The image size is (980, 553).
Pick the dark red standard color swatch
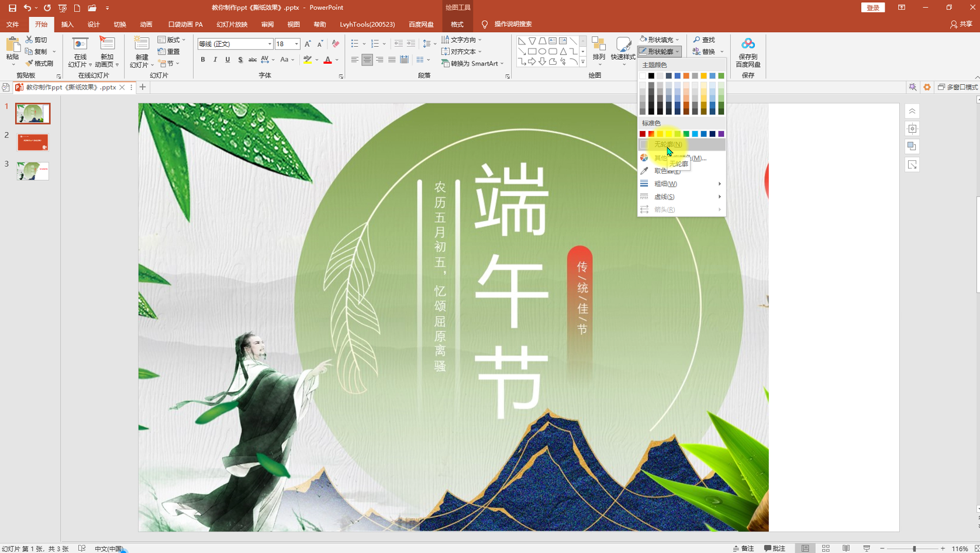[643, 134]
